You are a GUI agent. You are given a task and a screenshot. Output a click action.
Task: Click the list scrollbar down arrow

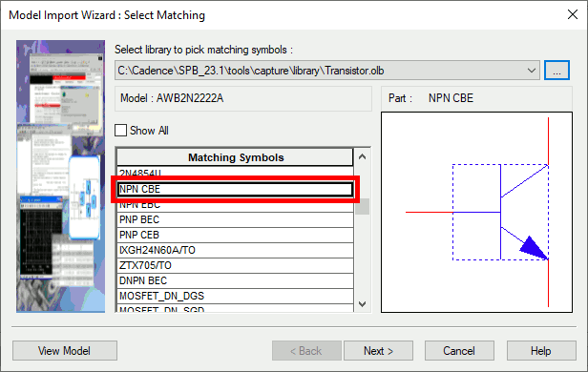tap(363, 304)
